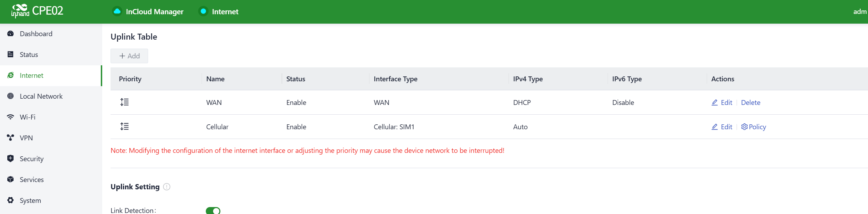This screenshot has height=214, width=868.
Task: Click the Security shield icon
Action: click(x=10, y=159)
